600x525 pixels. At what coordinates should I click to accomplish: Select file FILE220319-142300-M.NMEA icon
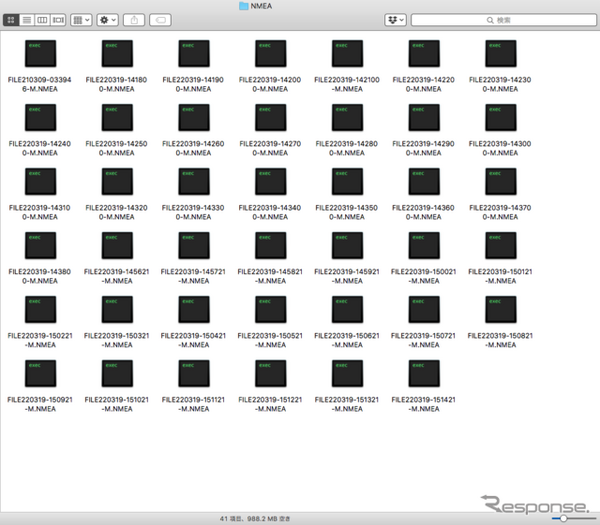501,54
